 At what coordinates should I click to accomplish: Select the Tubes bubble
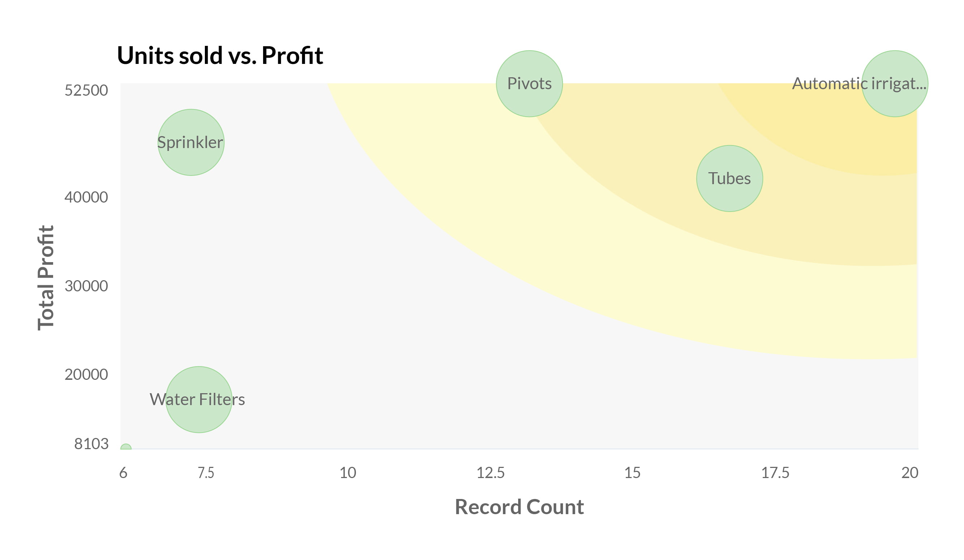pos(730,178)
